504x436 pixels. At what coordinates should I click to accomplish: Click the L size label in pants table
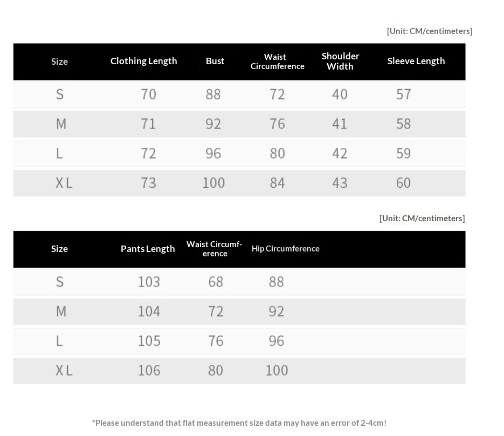click(59, 341)
